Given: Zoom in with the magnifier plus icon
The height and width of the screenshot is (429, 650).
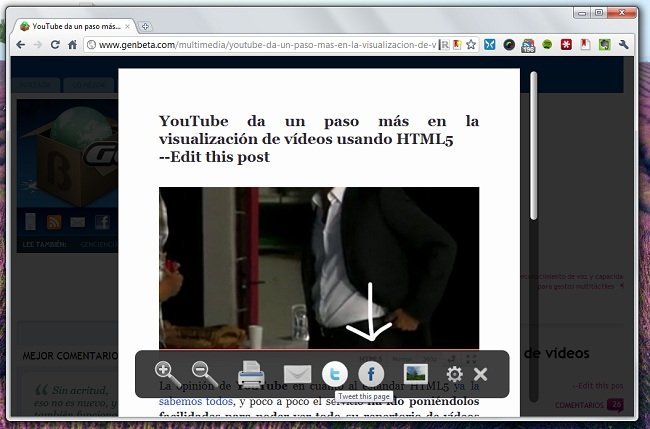Looking at the screenshot, I should click(168, 374).
